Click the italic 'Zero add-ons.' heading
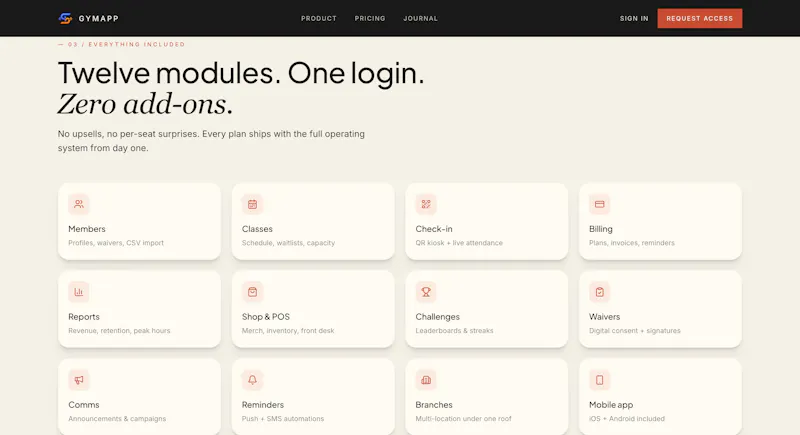The width and height of the screenshot is (800, 435). tap(145, 104)
